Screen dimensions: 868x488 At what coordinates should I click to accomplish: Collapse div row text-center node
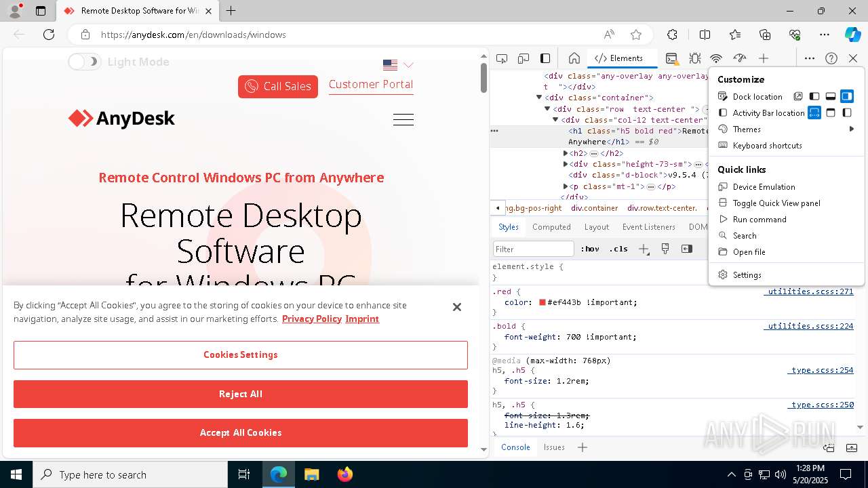coord(548,108)
